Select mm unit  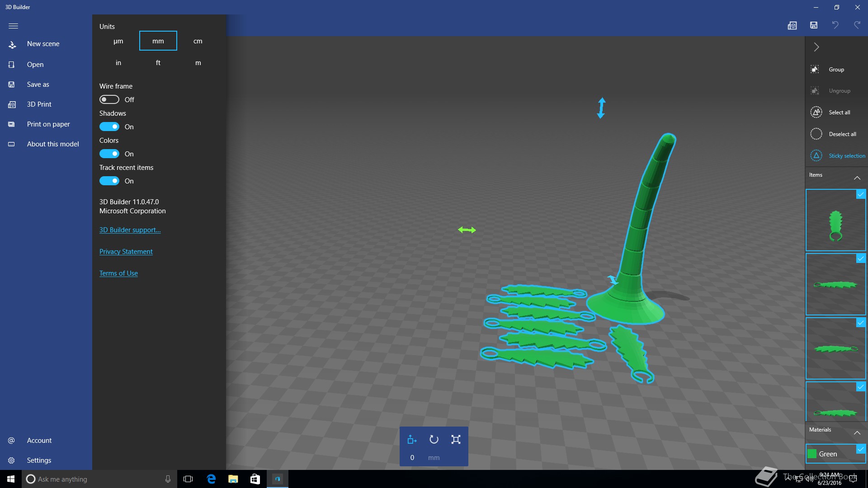158,41
